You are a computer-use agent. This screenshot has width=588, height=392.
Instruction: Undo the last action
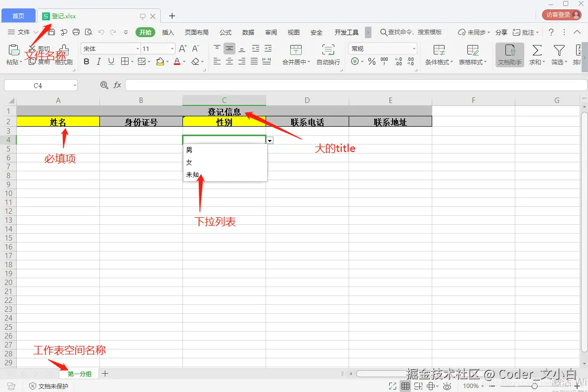[101, 32]
